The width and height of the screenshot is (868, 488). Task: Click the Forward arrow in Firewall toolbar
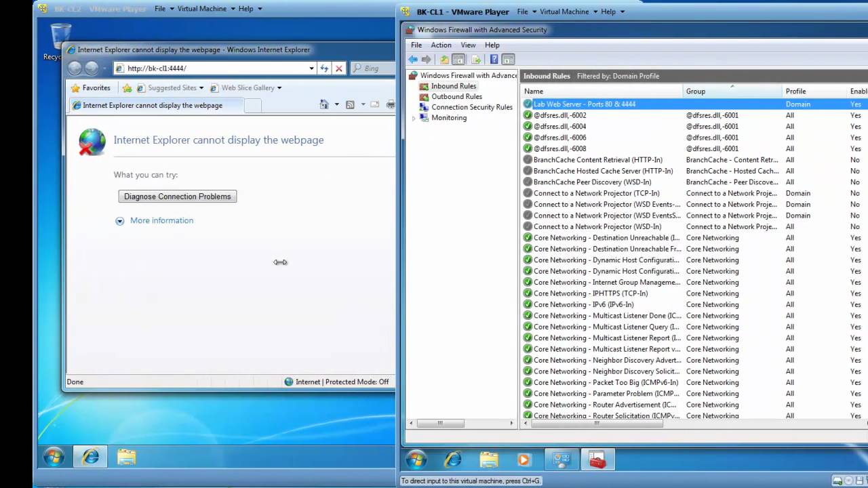427,60
